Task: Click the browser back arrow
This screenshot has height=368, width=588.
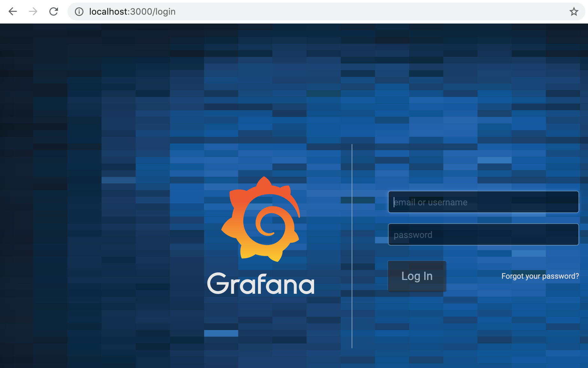Action: tap(13, 11)
